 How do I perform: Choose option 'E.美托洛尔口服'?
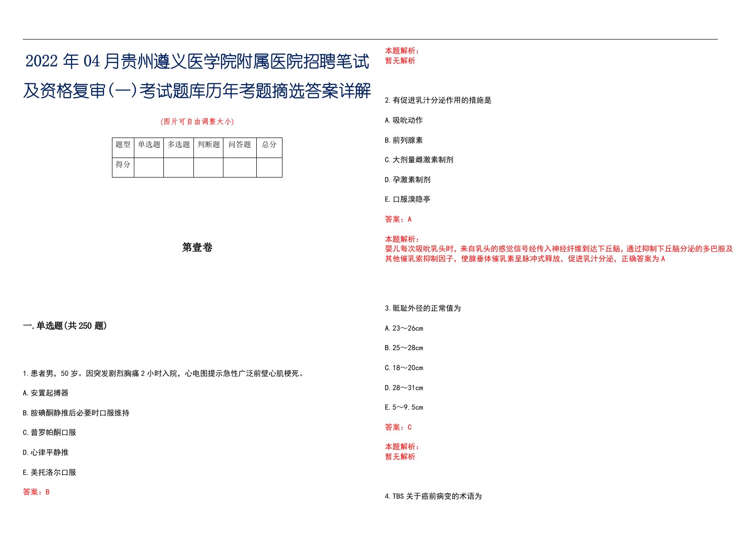pos(50,473)
